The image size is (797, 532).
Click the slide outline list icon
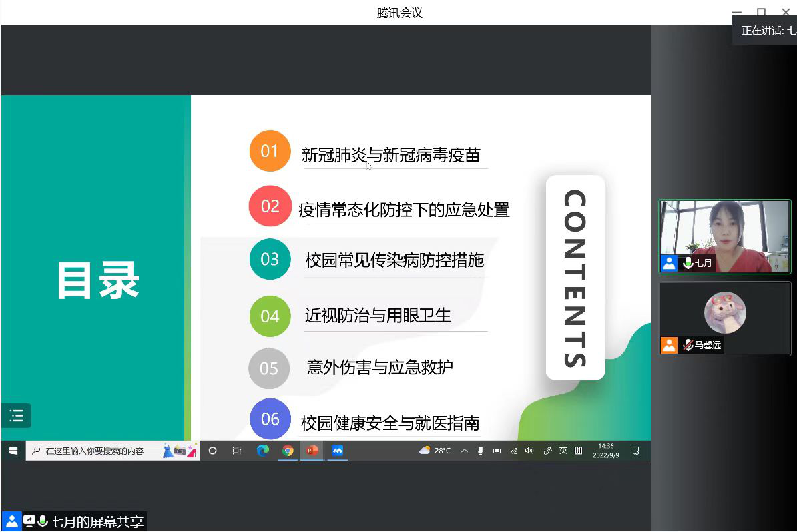point(17,416)
